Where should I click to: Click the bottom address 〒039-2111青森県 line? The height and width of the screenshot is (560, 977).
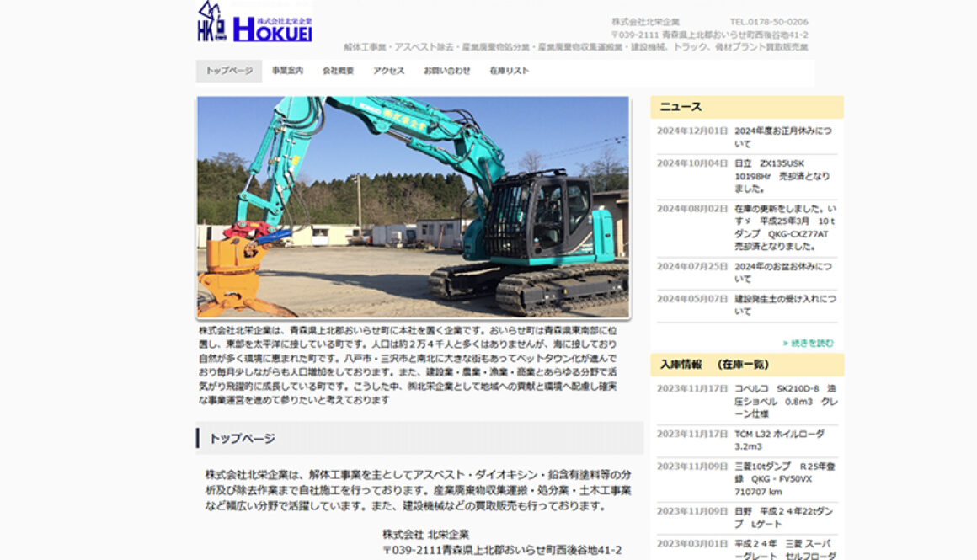(502, 551)
